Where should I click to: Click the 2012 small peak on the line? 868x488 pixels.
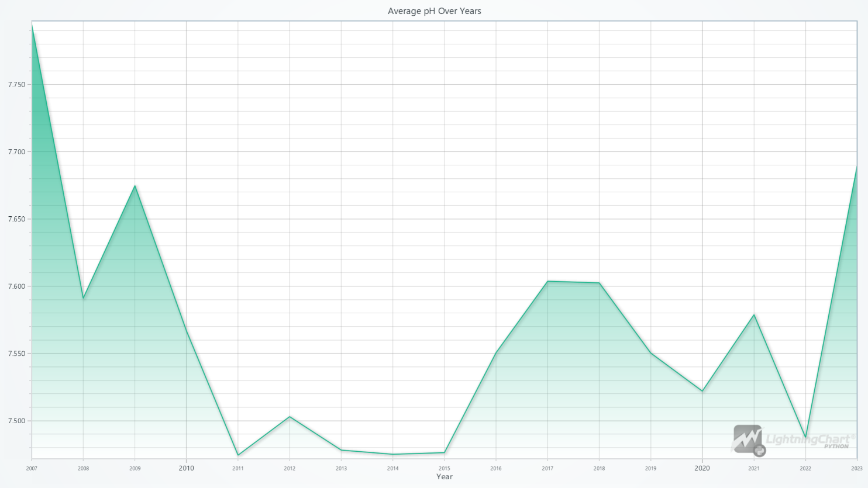[x=290, y=417]
